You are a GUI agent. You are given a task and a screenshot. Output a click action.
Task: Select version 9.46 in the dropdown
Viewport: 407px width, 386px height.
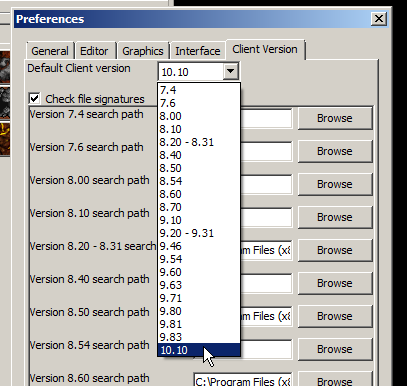click(x=199, y=246)
